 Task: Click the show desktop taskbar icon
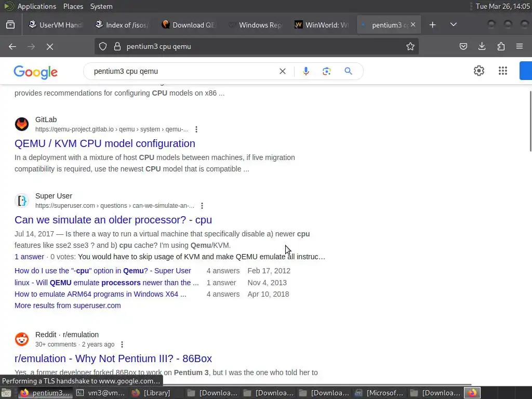coord(6,393)
